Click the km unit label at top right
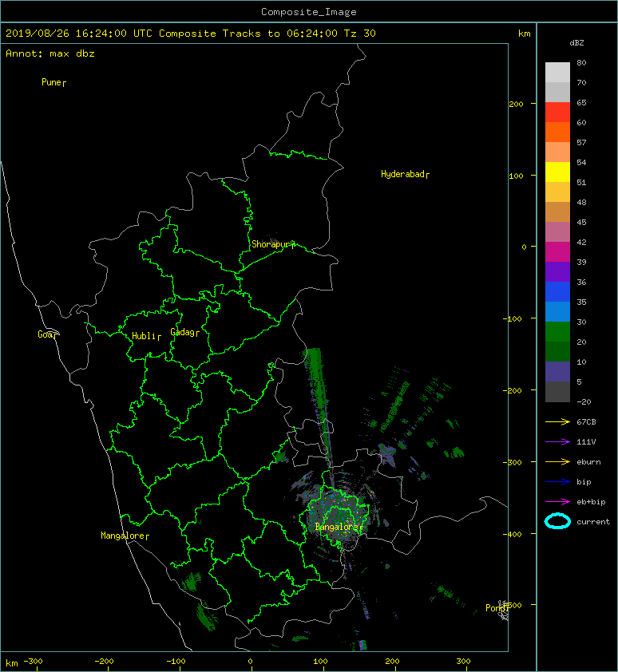This screenshot has width=618, height=672. click(x=524, y=34)
